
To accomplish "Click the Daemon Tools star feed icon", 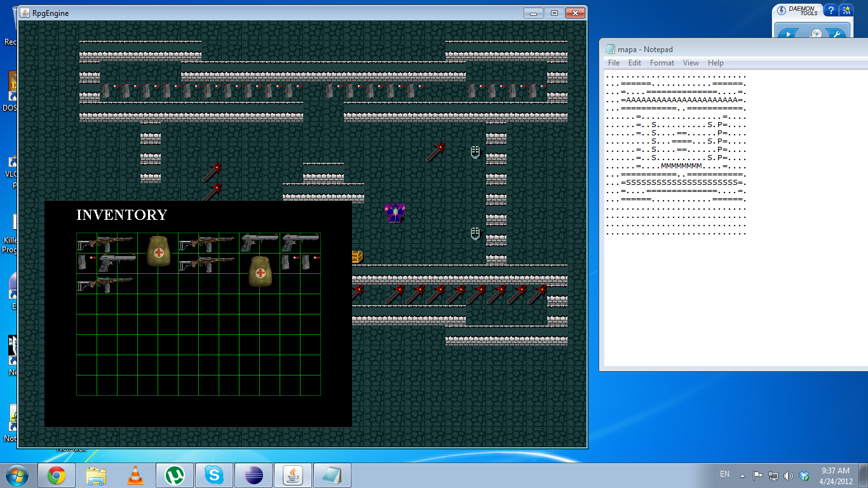I will pos(846,11).
